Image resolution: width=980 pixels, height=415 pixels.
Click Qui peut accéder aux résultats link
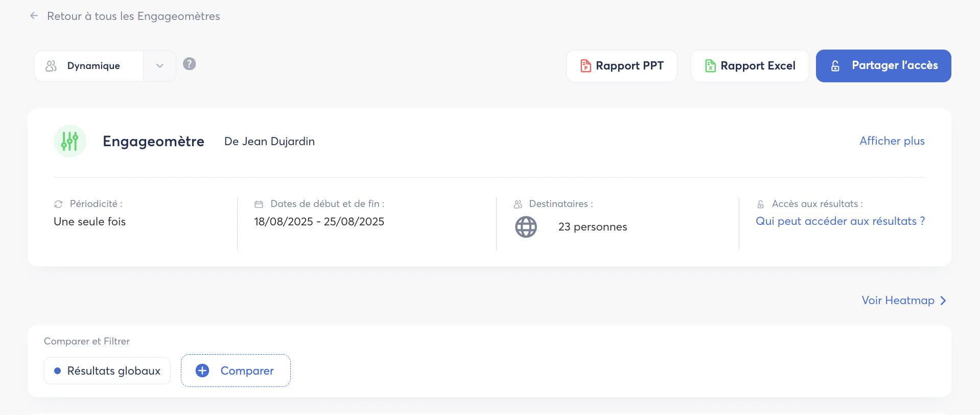click(840, 221)
